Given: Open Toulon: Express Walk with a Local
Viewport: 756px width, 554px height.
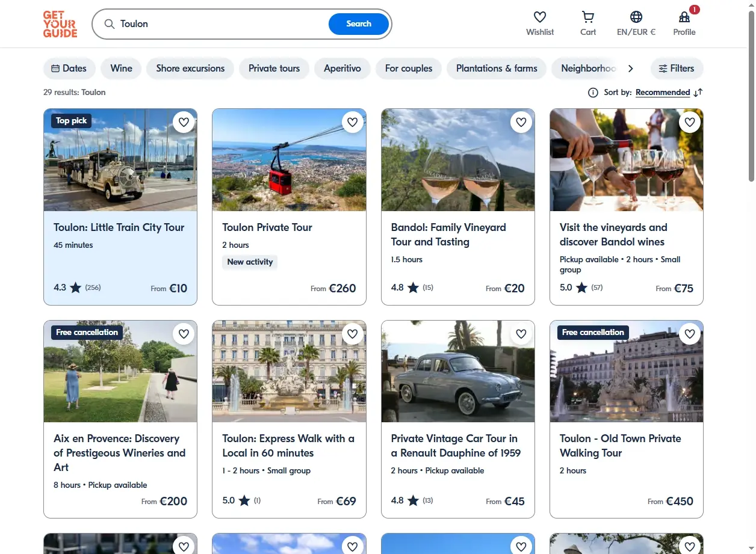Looking at the screenshot, I should tap(288, 446).
